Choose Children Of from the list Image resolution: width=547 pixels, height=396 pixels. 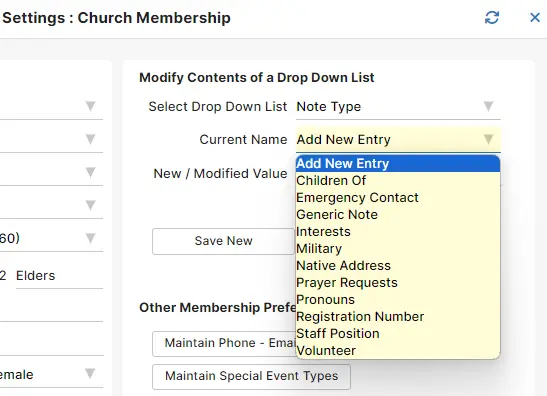pos(398,180)
